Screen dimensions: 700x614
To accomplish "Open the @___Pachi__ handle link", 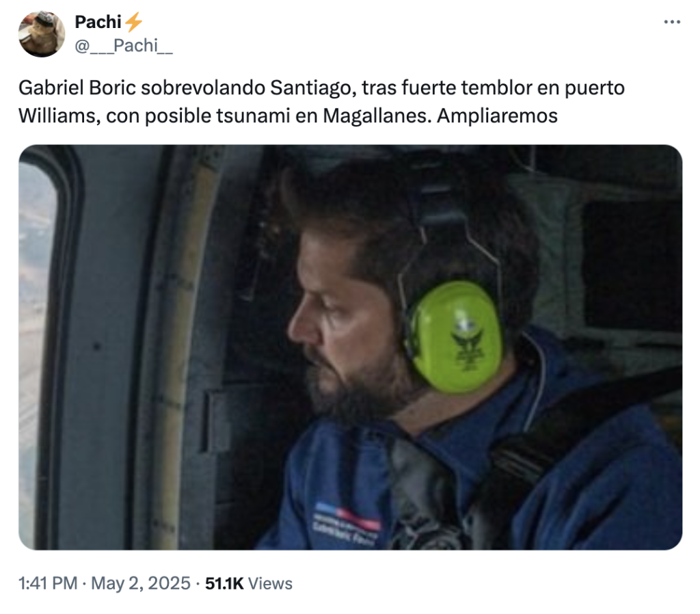I will (124, 46).
